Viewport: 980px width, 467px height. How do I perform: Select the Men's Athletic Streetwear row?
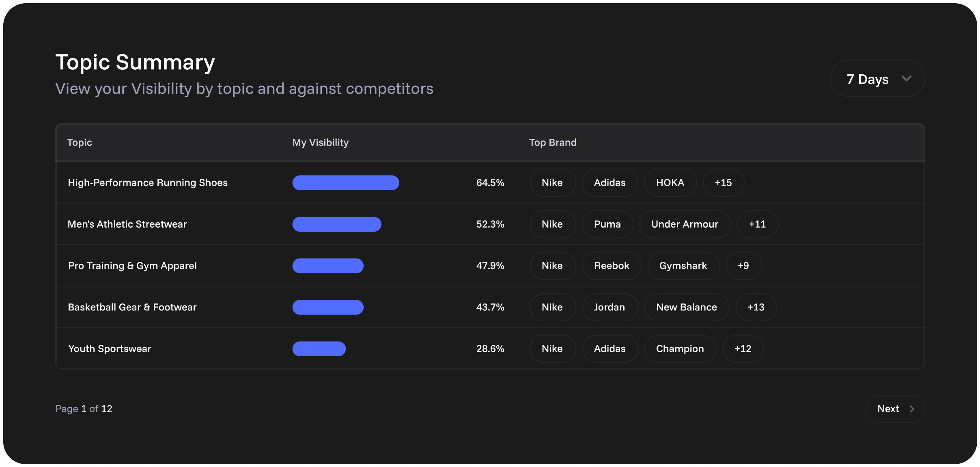click(x=127, y=224)
